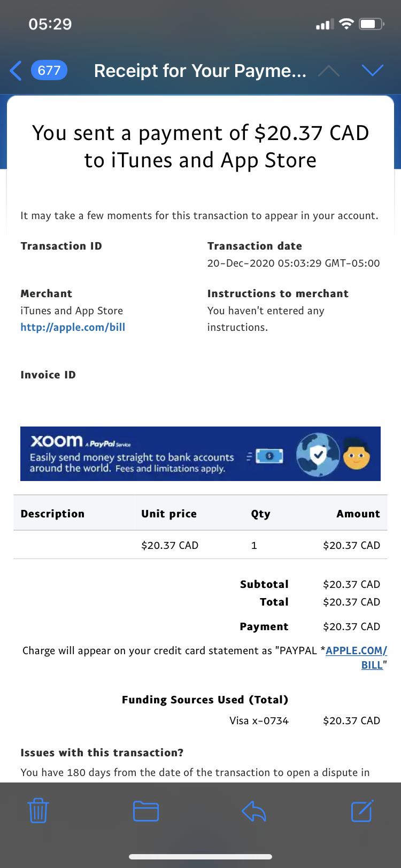The height and width of the screenshot is (868, 401).
Task: Tap the 05:29 clock in status bar
Action: 50,24
